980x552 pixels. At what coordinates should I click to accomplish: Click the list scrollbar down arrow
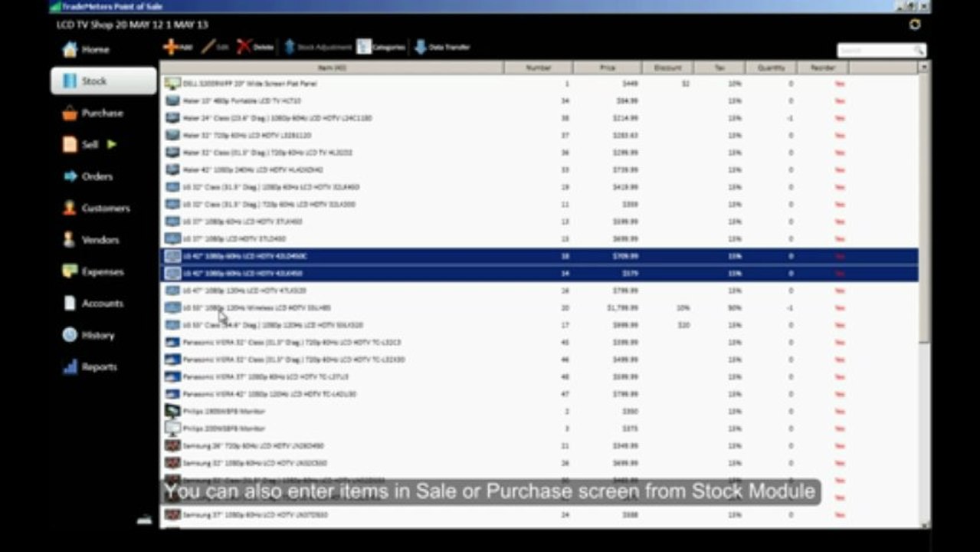[x=924, y=524]
